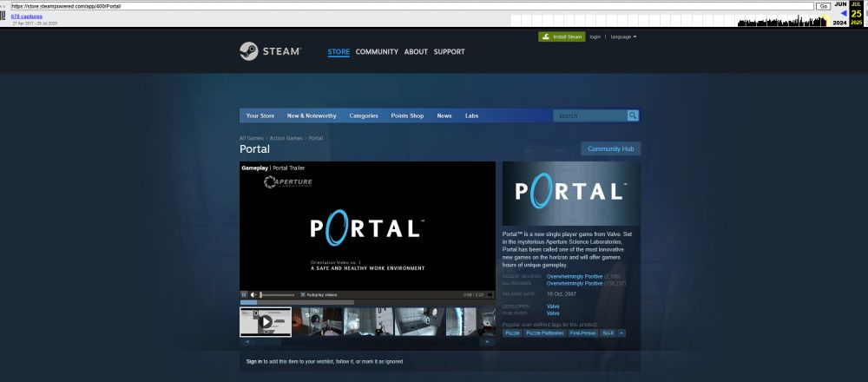Select the fourth screenshot thumbnail

[419, 321]
